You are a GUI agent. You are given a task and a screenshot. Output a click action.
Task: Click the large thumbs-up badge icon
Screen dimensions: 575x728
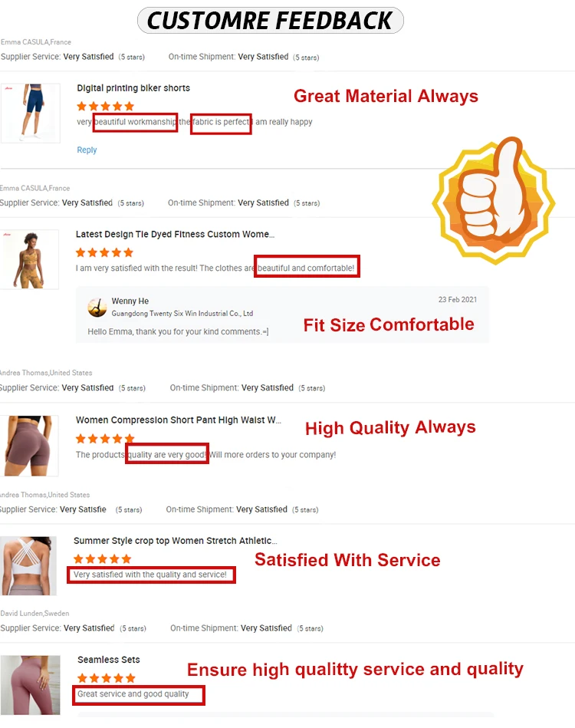click(x=494, y=200)
